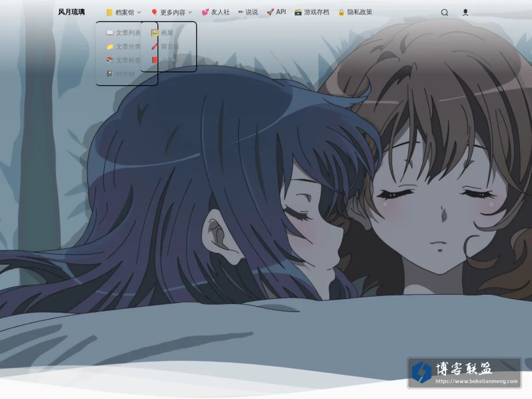Open the 说说 page
This screenshot has height=399, width=532.
coord(248,12)
